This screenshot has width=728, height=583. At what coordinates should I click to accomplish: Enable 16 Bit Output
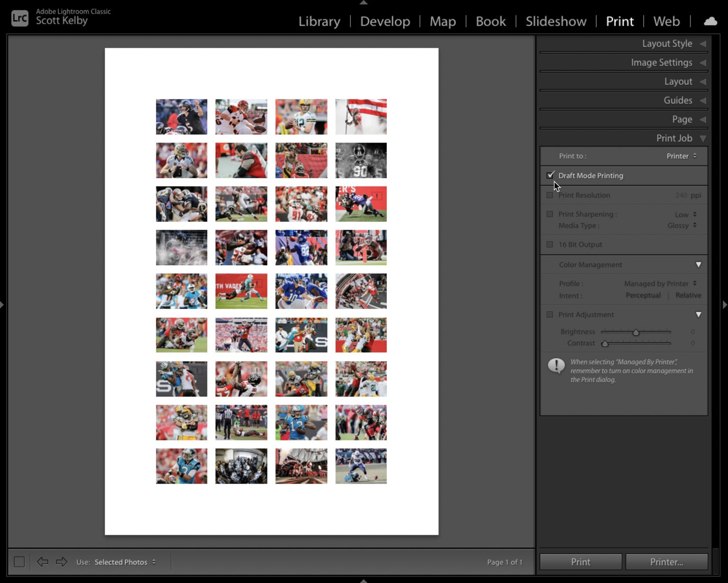[550, 244]
